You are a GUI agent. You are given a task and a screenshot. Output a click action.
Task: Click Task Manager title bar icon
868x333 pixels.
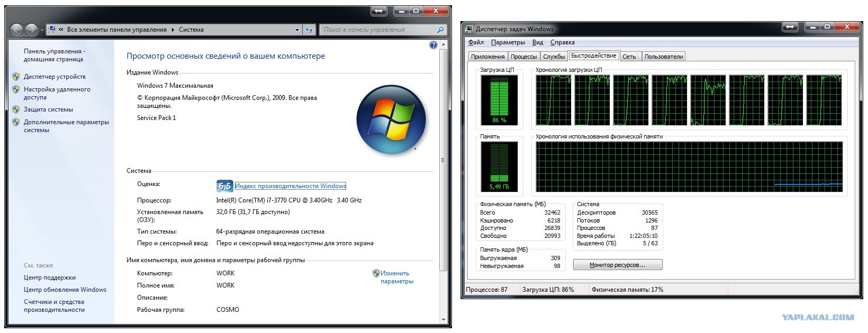469,29
